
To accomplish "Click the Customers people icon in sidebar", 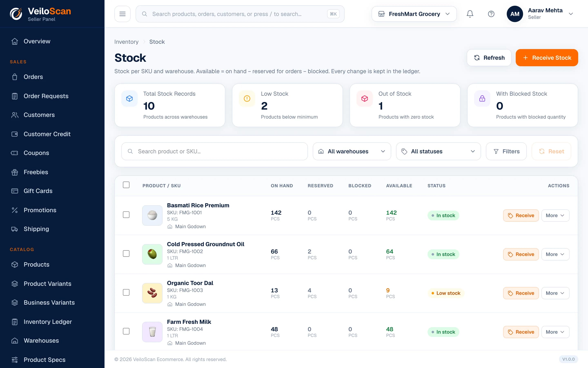I will pyautogui.click(x=15, y=115).
